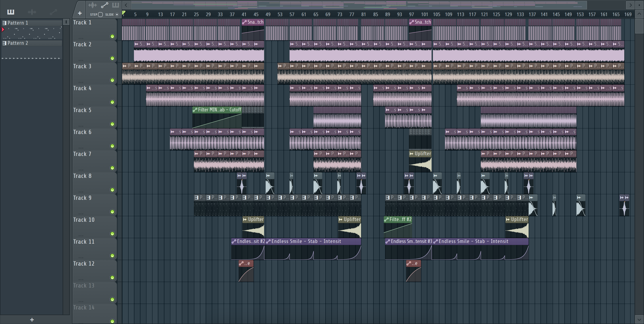Add new pattern with bottom plus icon
Screen dimensions: 644x324
(x=32, y=320)
